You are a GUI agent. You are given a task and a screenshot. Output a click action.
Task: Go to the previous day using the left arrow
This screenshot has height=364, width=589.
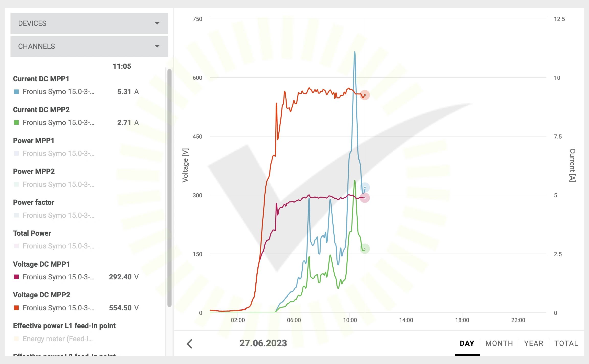pyautogui.click(x=189, y=344)
